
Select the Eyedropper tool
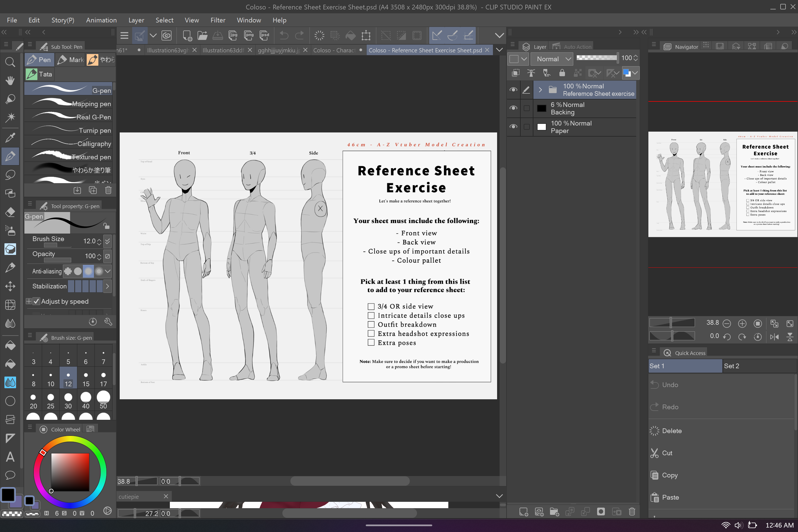[x=10, y=137]
